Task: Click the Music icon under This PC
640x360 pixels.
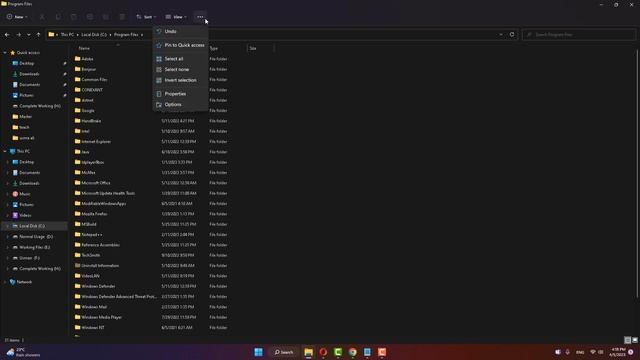Action: pos(15,194)
